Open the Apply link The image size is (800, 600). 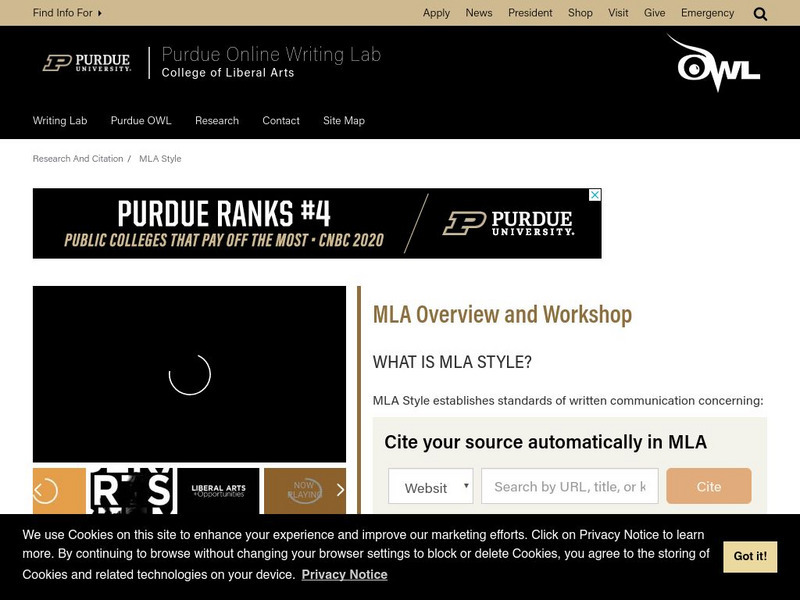[436, 13]
